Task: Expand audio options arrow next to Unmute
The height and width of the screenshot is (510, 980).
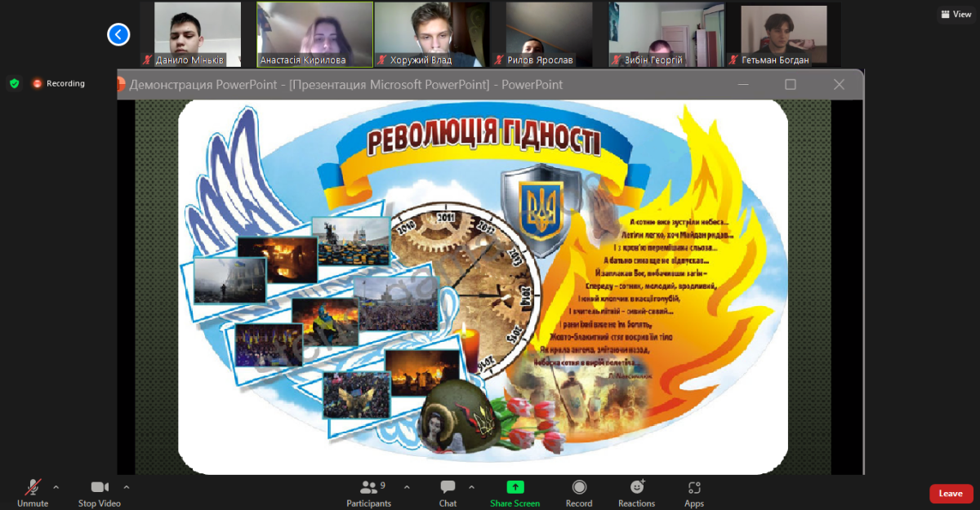Action: point(56,487)
